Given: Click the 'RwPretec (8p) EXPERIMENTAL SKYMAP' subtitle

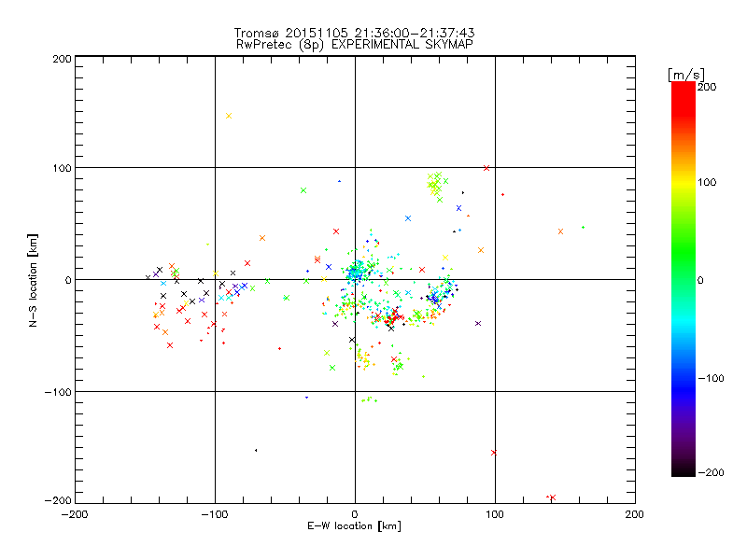Looking at the screenshot, I should pyautogui.click(x=355, y=45).
